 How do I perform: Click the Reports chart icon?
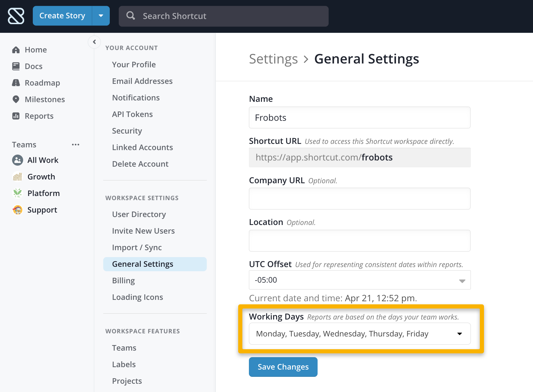click(16, 116)
